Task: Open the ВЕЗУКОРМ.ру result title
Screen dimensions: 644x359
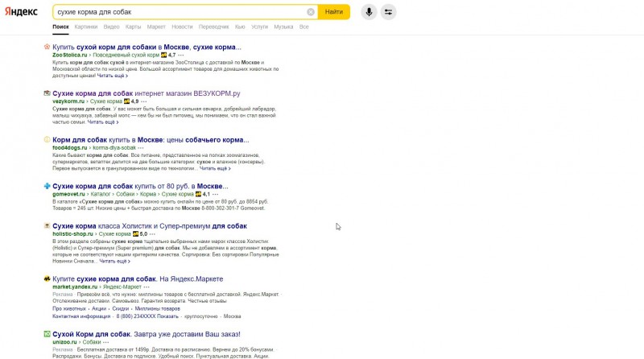Action: 147,93
